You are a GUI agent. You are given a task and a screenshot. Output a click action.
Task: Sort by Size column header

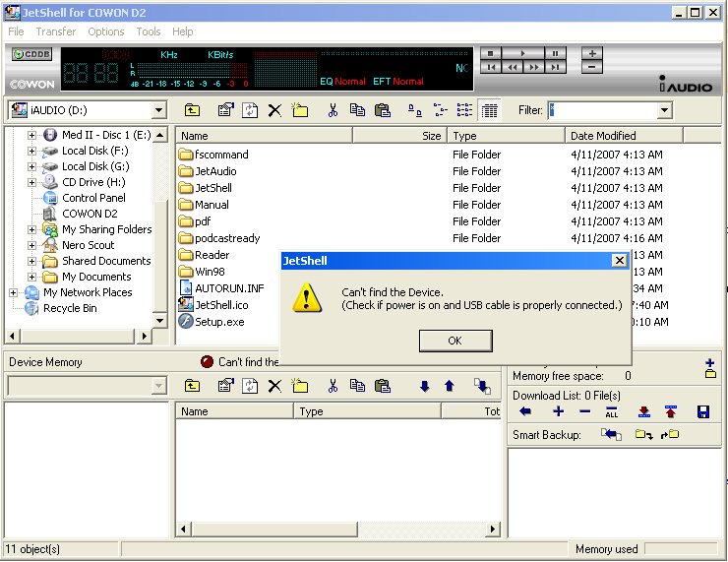pos(399,136)
